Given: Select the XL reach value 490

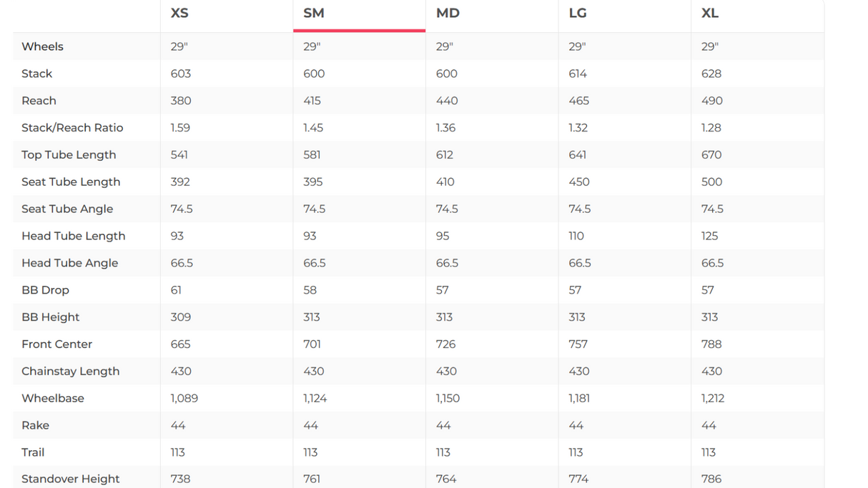Looking at the screenshot, I should [x=711, y=101].
